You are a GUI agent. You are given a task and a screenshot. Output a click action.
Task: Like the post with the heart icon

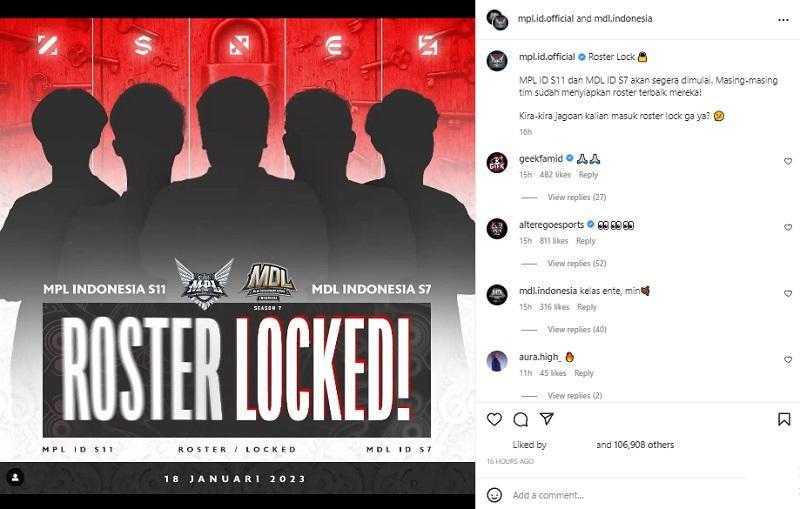point(494,419)
